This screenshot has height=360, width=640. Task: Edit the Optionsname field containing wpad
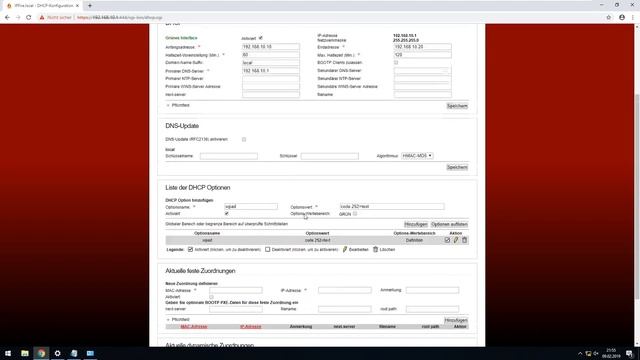[x=251, y=207]
